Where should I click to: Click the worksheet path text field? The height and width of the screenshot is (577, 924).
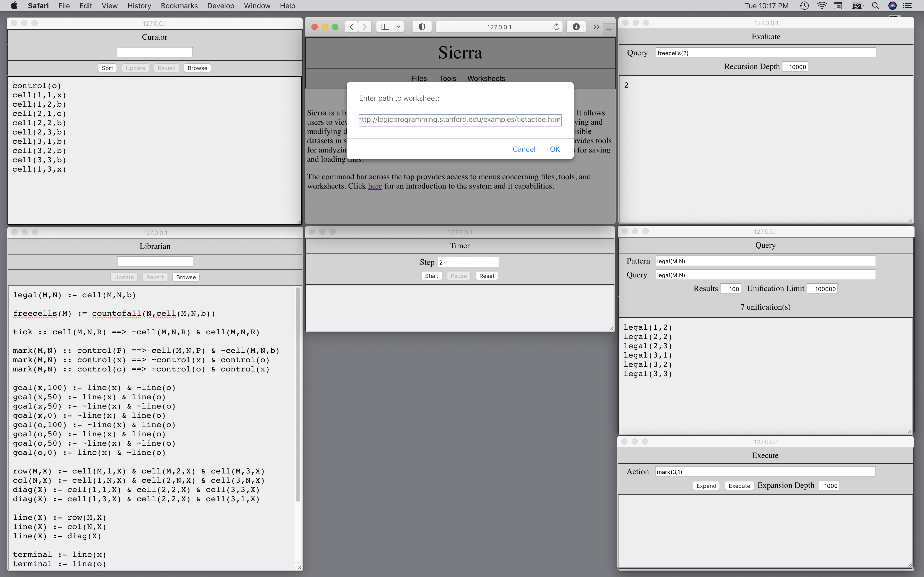click(460, 120)
